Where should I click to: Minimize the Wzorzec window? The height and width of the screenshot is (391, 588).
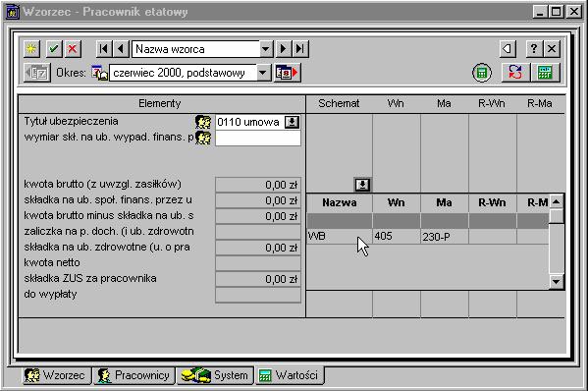coord(540,12)
